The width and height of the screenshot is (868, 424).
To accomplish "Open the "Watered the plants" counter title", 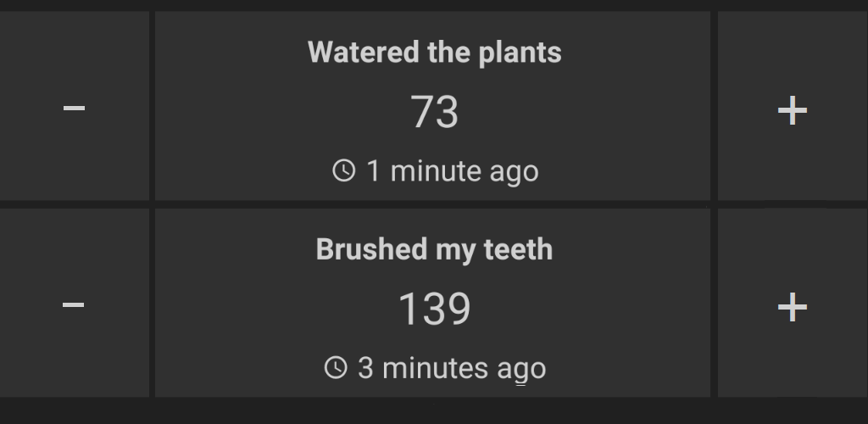I will click(x=434, y=53).
